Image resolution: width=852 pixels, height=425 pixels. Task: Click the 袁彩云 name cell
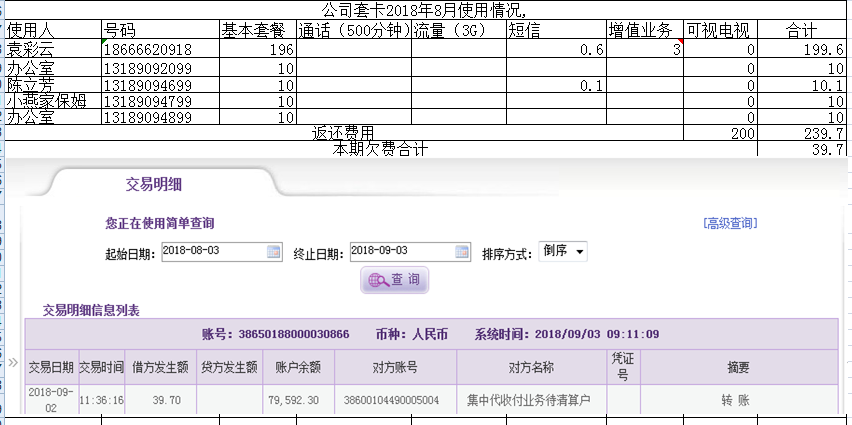[x=52, y=50]
